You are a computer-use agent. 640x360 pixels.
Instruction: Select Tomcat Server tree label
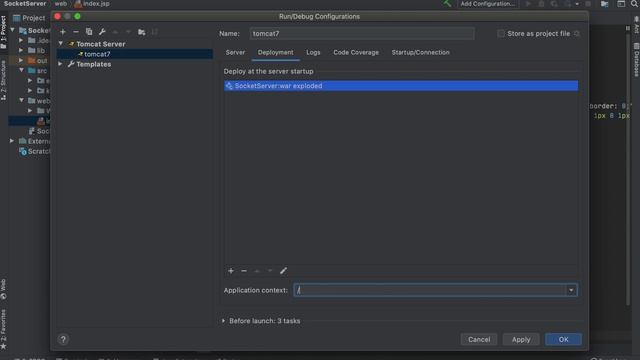coord(101,44)
